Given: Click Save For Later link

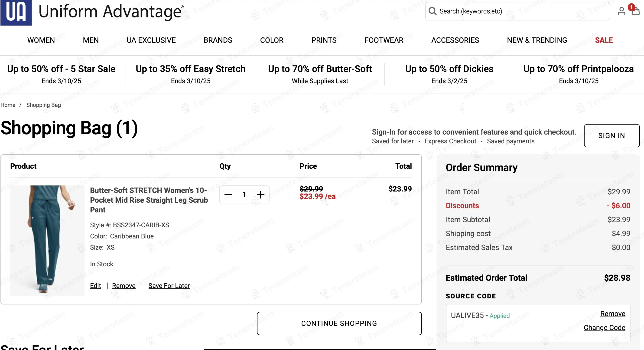Looking at the screenshot, I should 169,286.
